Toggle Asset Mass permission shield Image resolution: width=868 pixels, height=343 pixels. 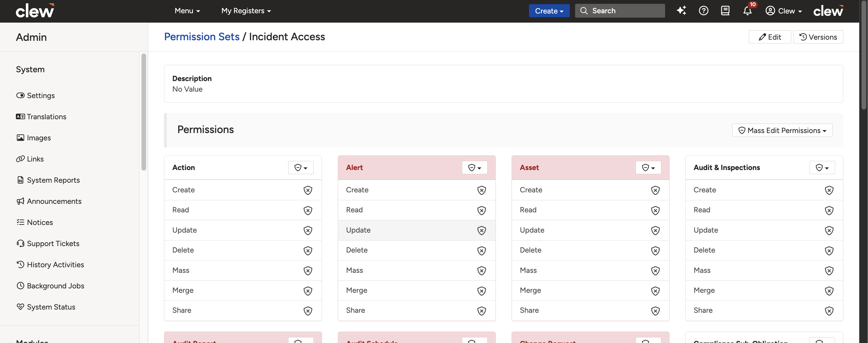coord(655,271)
